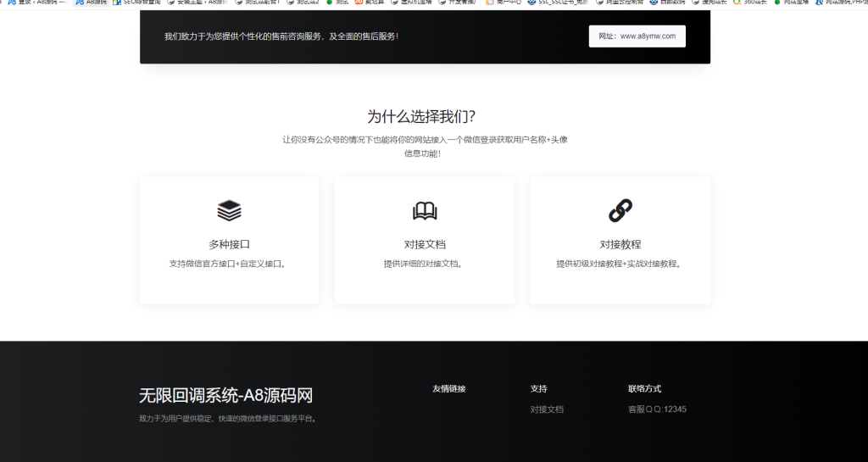Viewport: 868px width, 462px height.
Task: Click the subtitle line starting 让你没有公众号的情况下
Action: 425,139
